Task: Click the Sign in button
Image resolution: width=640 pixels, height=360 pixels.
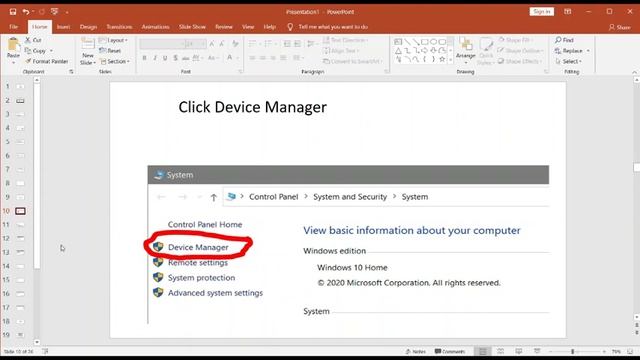Action: tap(542, 12)
